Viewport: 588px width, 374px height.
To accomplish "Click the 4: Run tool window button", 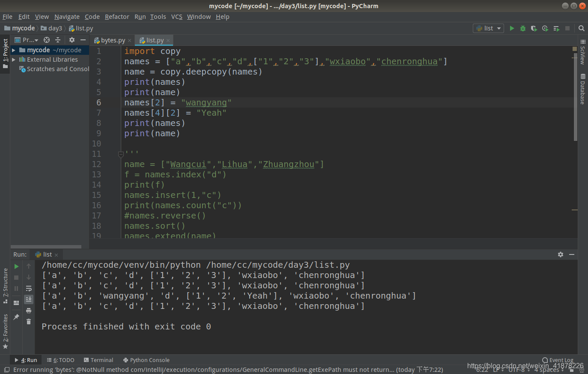I will tap(26, 360).
